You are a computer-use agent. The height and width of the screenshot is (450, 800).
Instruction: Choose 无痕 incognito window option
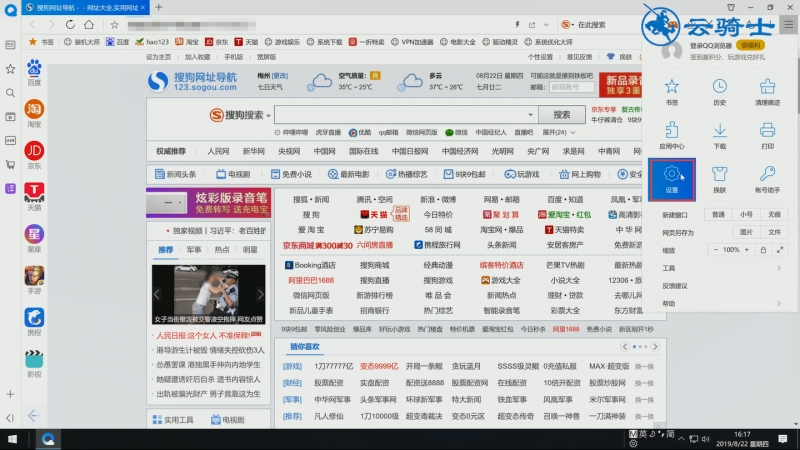[x=774, y=215]
